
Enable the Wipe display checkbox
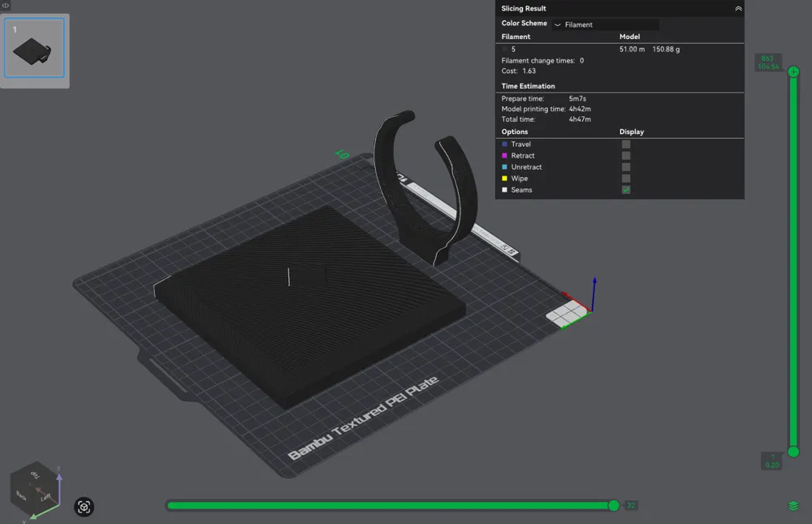coord(625,178)
